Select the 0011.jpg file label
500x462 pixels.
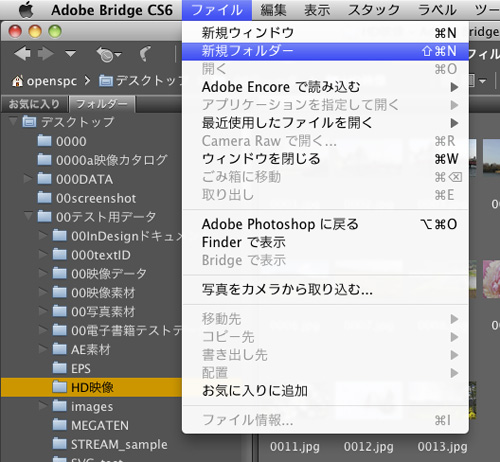[x=295, y=447]
